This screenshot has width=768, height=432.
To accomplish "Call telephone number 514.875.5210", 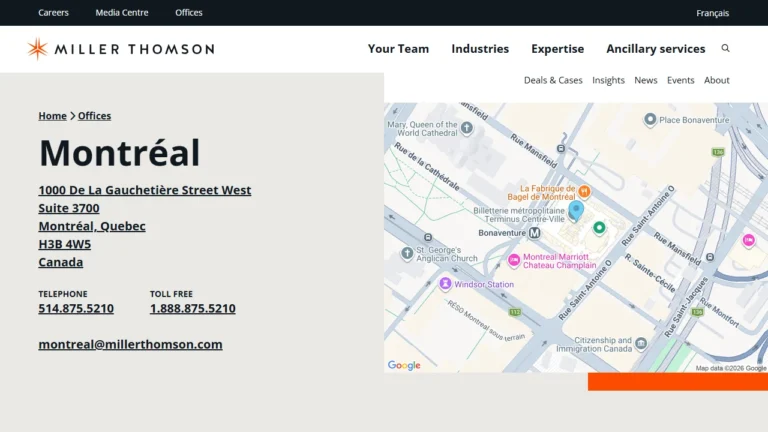I will [x=76, y=308].
